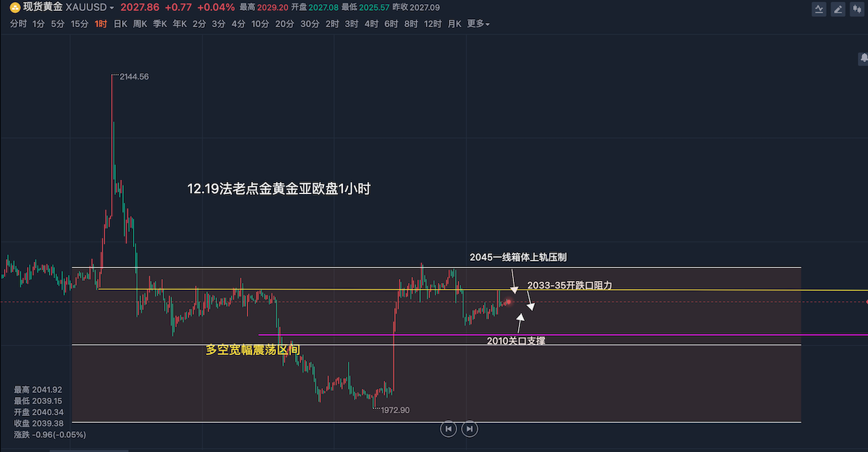Step to next bar in replay

tap(469, 428)
